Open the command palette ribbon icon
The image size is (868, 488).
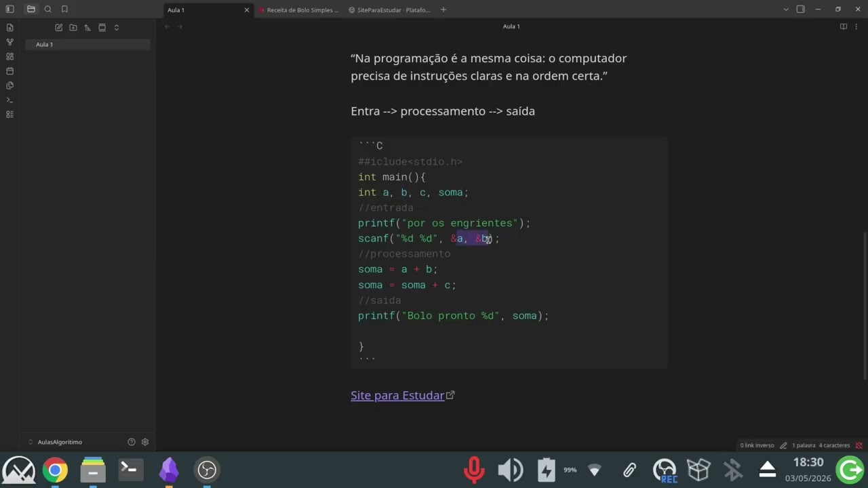9,100
